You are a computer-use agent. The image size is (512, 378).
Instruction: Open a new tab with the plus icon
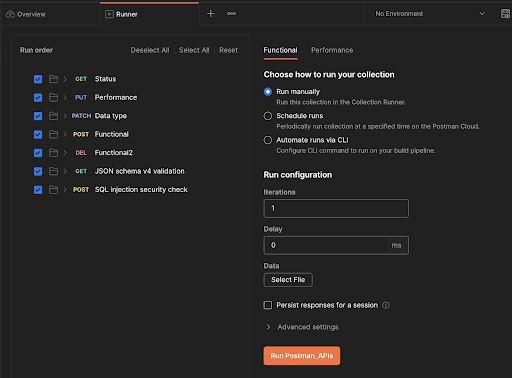point(211,14)
